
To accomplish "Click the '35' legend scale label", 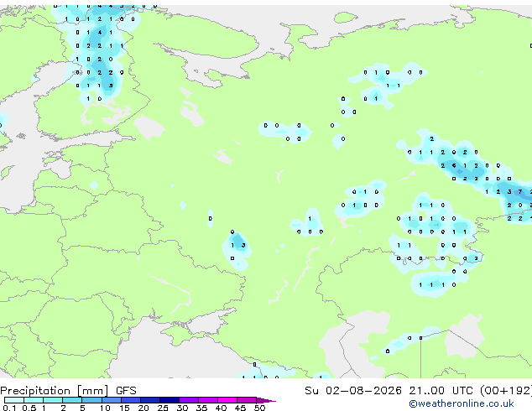I will (201, 408).
